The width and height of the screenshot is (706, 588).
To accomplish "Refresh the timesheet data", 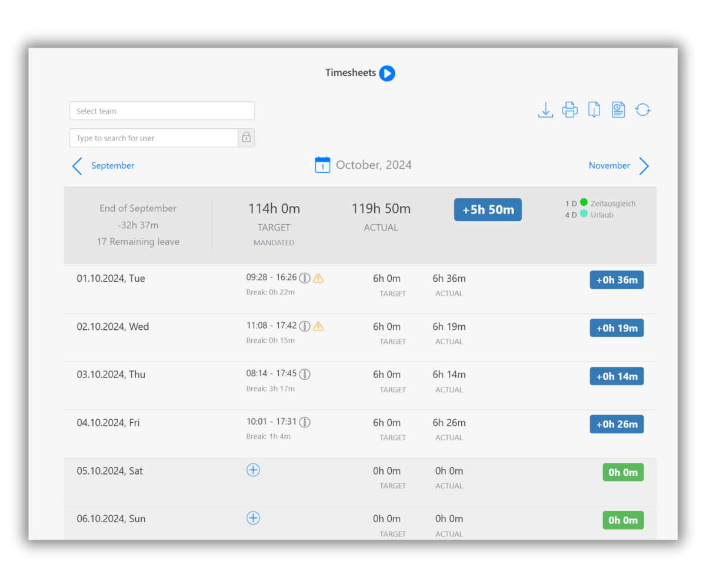I will tap(642, 109).
